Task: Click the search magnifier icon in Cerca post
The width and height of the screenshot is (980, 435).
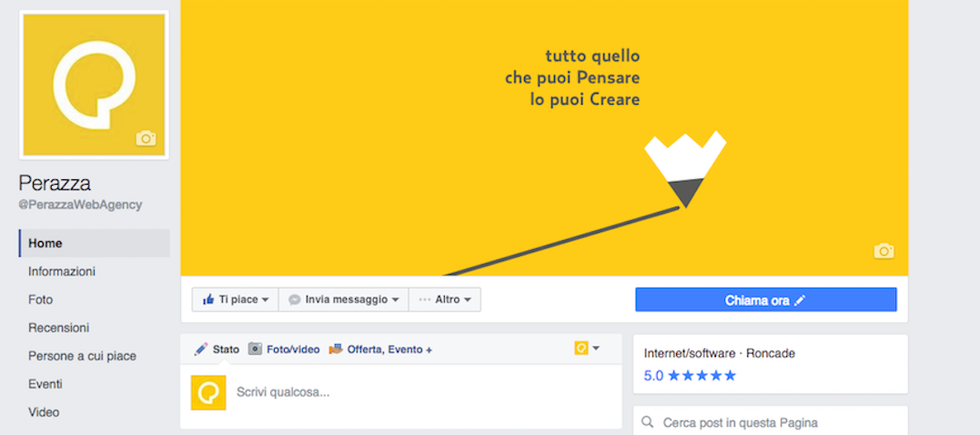Action: tap(648, 422)
